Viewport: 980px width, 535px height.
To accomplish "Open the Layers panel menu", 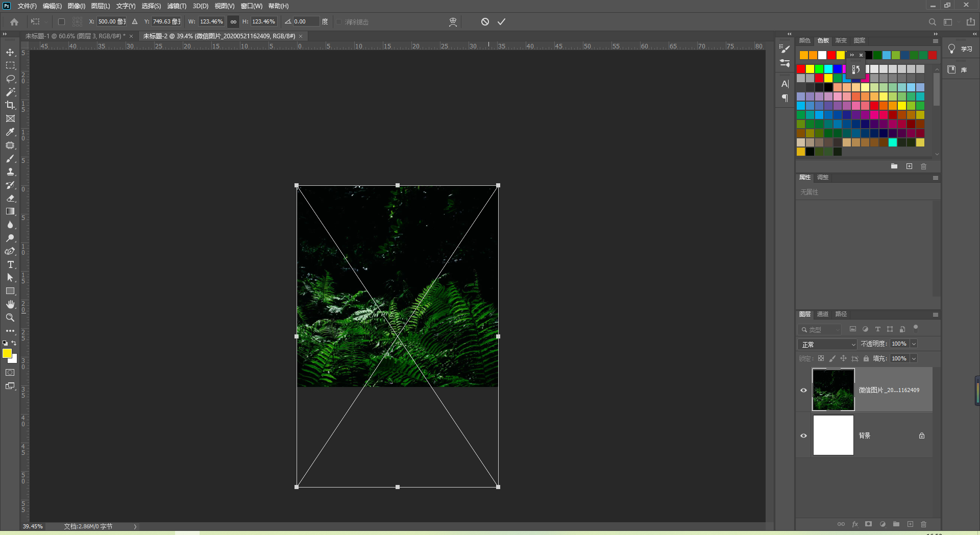I will click(936, 314).
